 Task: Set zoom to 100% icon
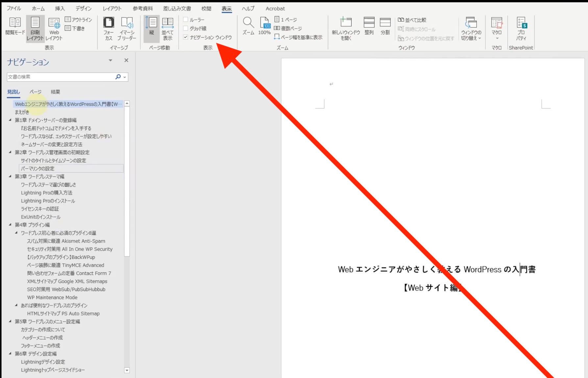[264, 23]
